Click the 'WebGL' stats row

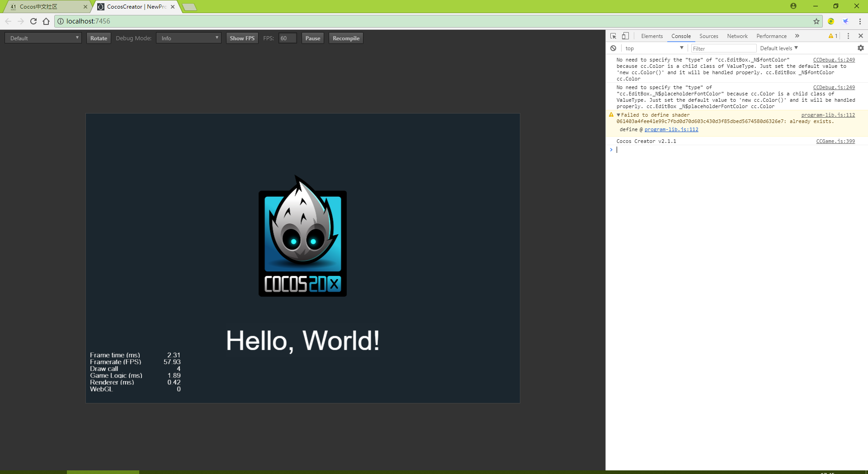click(x=135, y=389)
